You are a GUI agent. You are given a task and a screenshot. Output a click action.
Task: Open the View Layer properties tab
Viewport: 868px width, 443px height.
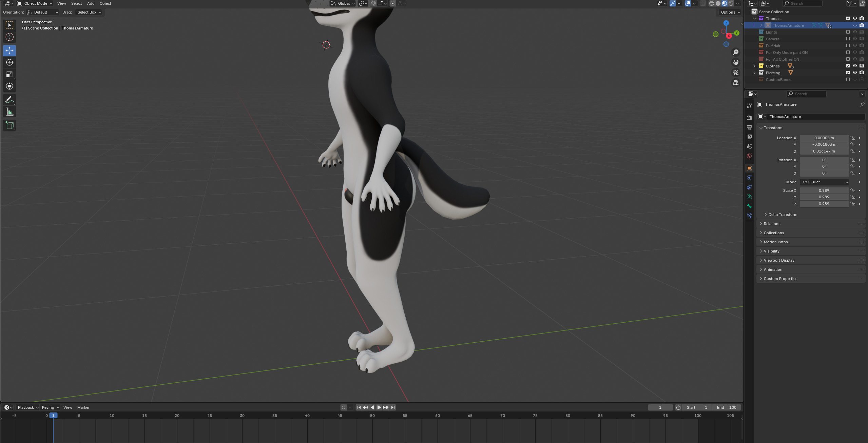coord(749,137)
